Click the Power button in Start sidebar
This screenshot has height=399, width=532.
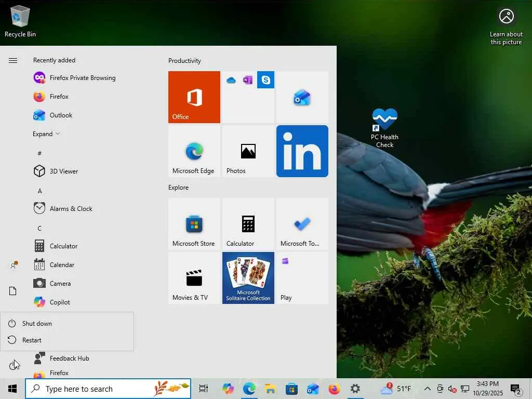click(x=13, y=365)
